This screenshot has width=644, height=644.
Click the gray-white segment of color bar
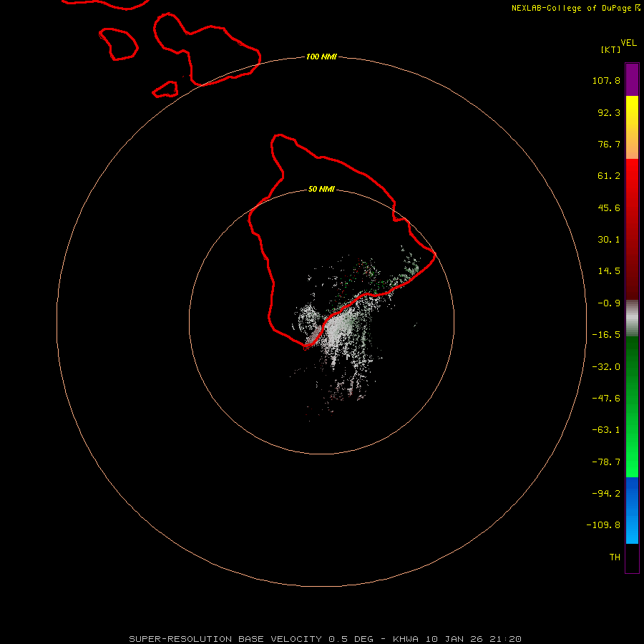632,318
